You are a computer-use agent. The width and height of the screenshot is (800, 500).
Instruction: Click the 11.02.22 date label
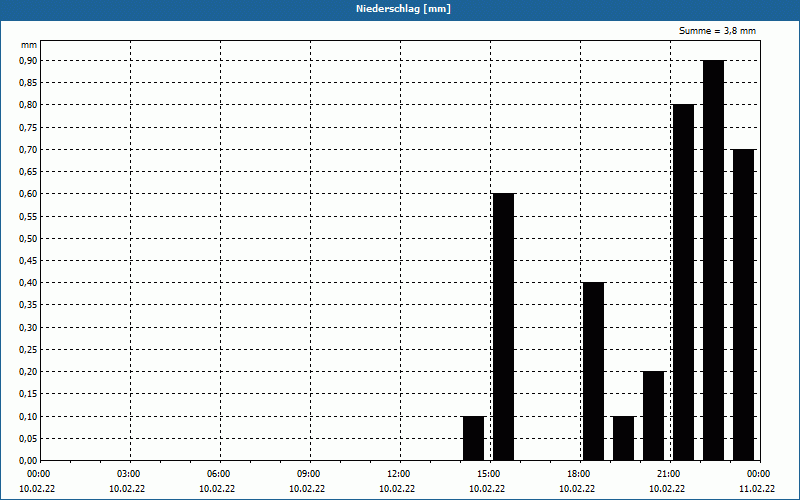(757, 488)
